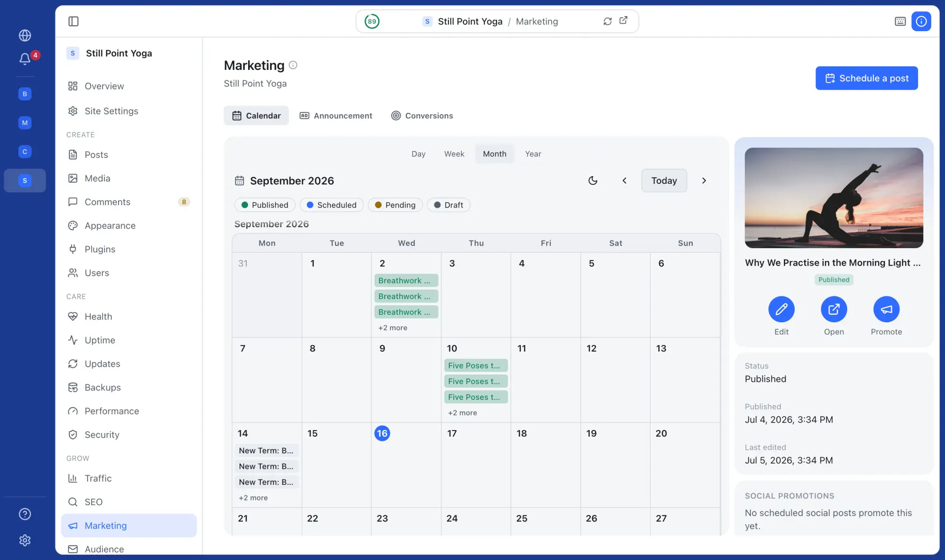Open Security in sidebar

[x=129, y=435]
